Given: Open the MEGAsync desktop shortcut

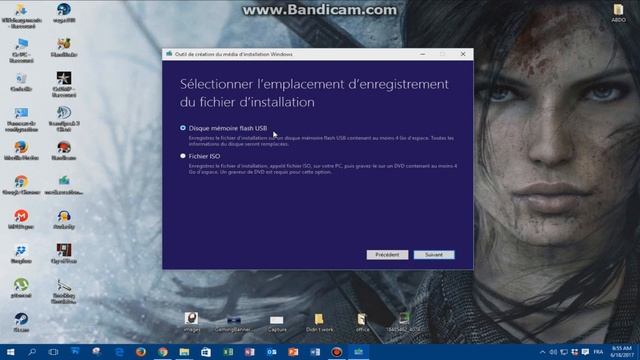Looking at the screenshot, I should point(21,219).
